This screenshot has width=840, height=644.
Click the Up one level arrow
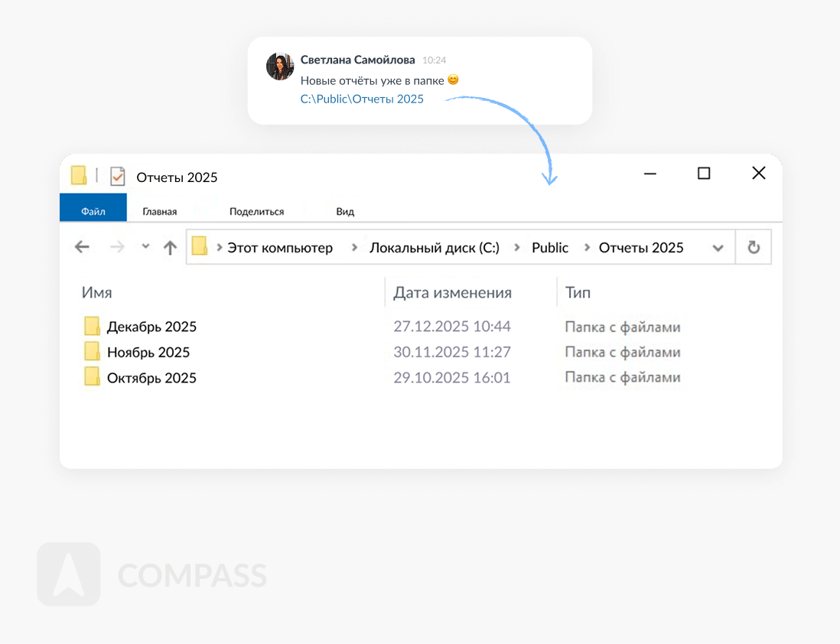pyautogui.click(x=170, y=247)
